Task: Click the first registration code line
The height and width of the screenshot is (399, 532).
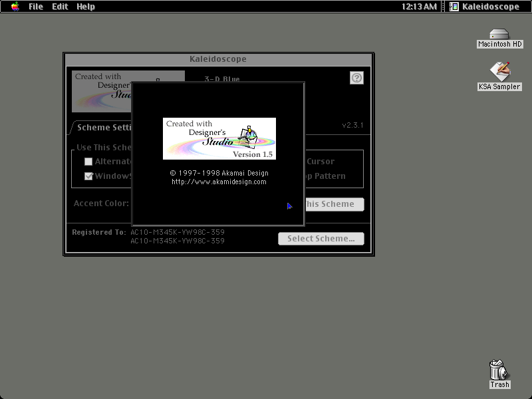Action: 178,232
